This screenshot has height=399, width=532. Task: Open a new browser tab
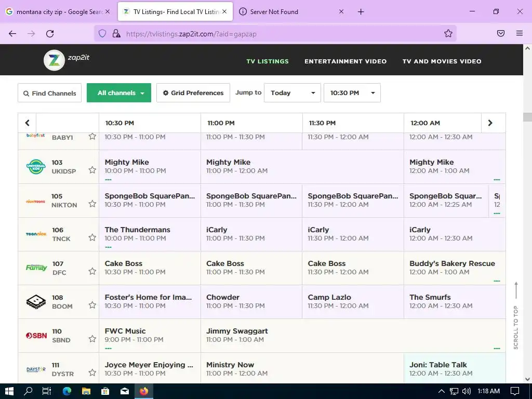(361, 12)
